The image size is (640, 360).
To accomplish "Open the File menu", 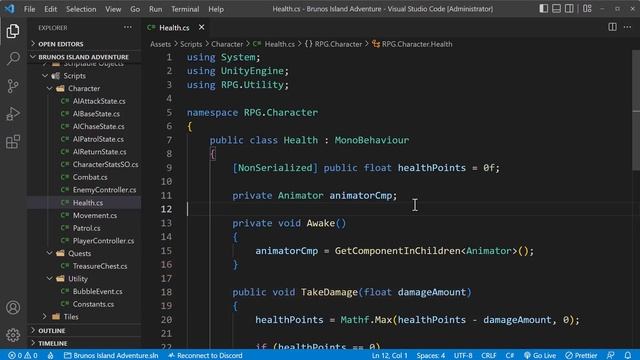I will [29, 9].
